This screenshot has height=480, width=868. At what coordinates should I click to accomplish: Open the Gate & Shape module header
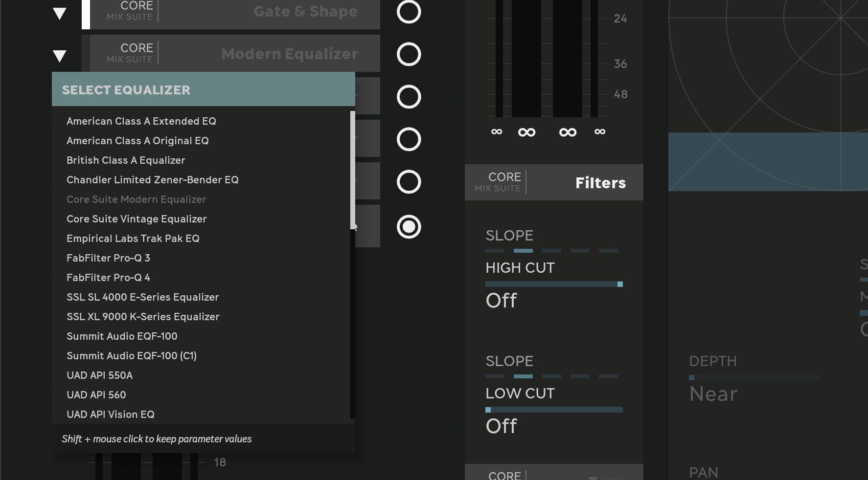[x=231, y=14]
